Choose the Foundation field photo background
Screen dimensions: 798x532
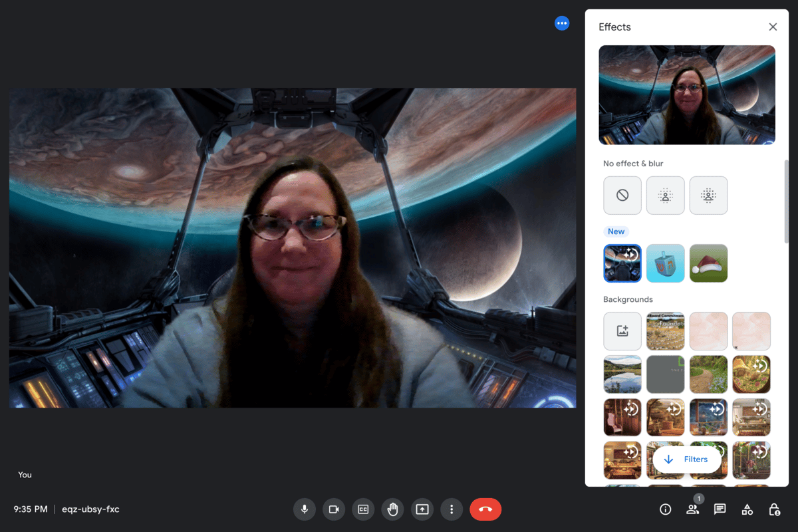click(666, 331)
